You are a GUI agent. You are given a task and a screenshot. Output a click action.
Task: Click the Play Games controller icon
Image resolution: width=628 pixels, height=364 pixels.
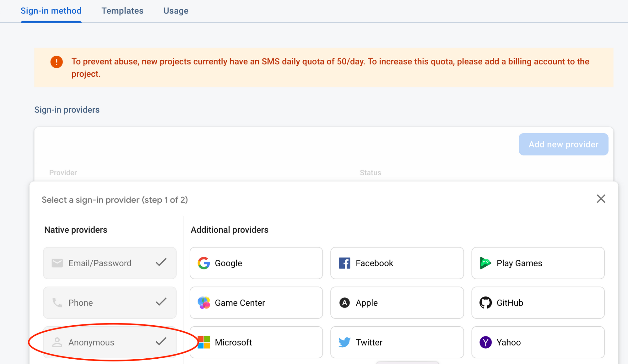tap(485, 263)
